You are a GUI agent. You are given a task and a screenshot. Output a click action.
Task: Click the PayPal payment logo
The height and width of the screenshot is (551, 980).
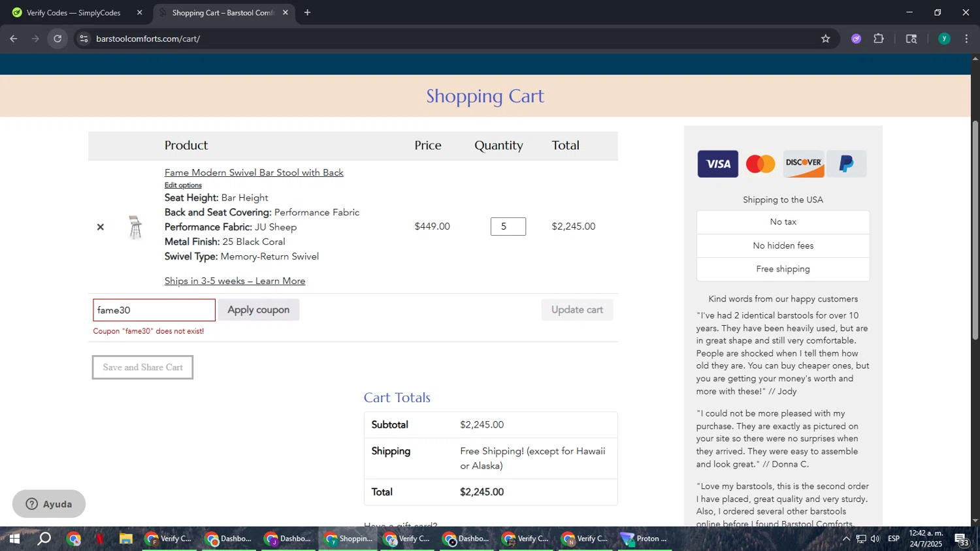[x=847, y=164]
